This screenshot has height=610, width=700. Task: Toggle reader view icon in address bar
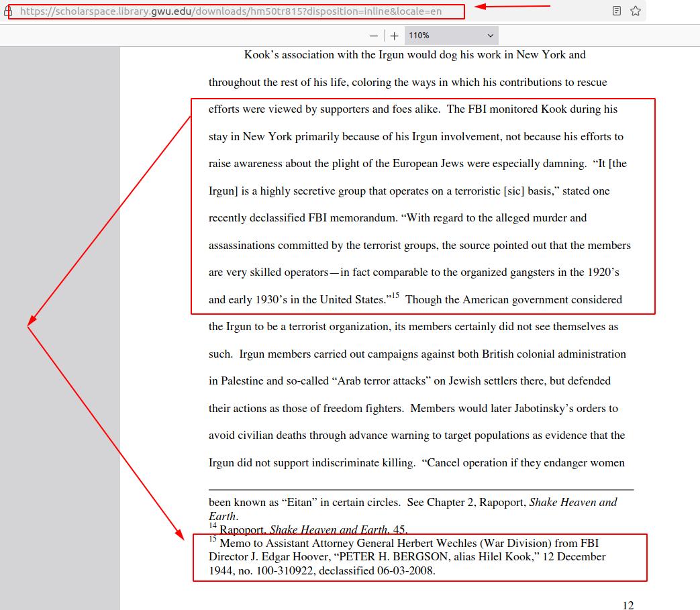coord(617,11)
